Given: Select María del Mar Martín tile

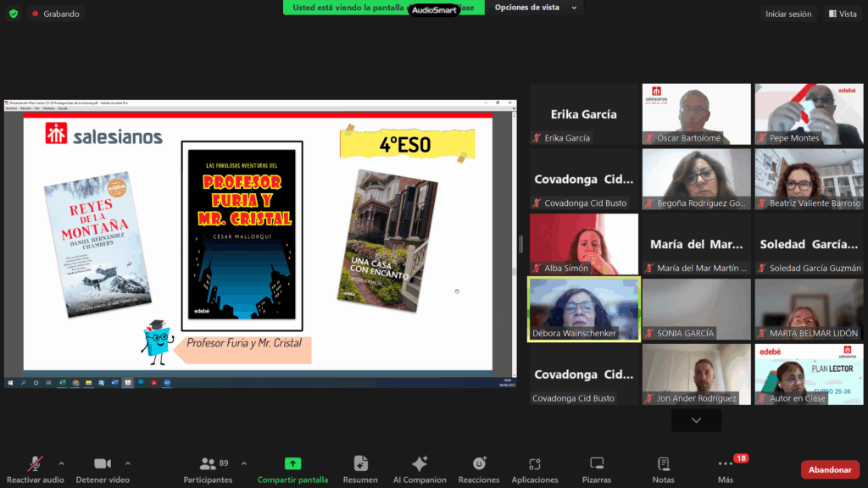Looking at the screenshot, I should 697,244.
